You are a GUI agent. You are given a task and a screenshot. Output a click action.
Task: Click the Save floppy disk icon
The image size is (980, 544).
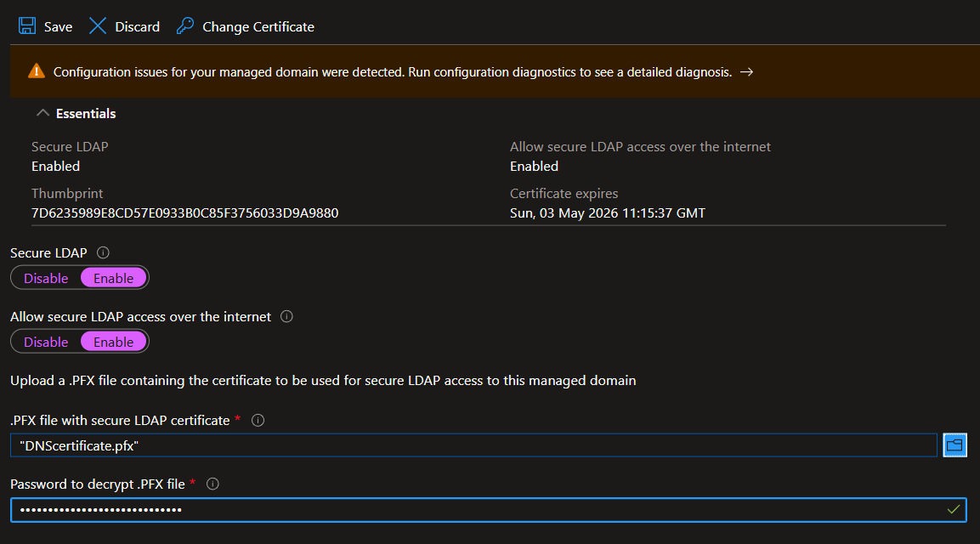[27, 26]
